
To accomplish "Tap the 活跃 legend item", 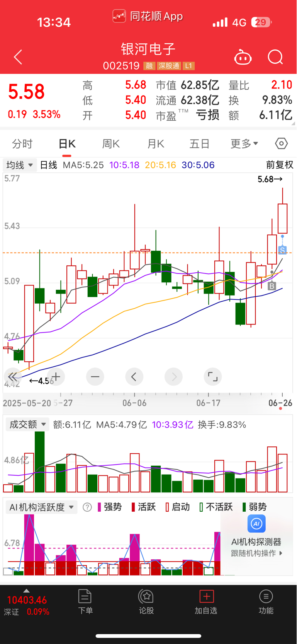I will 144,507.
